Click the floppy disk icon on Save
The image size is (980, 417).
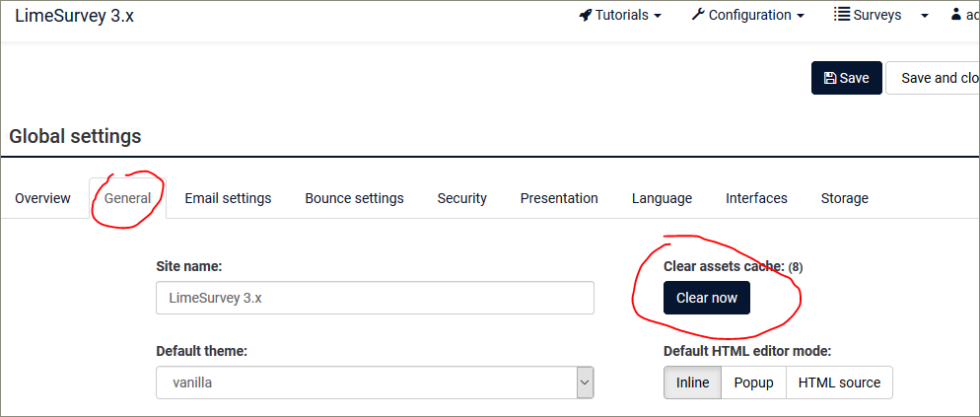pyautogui.click(x=830, y=78)
